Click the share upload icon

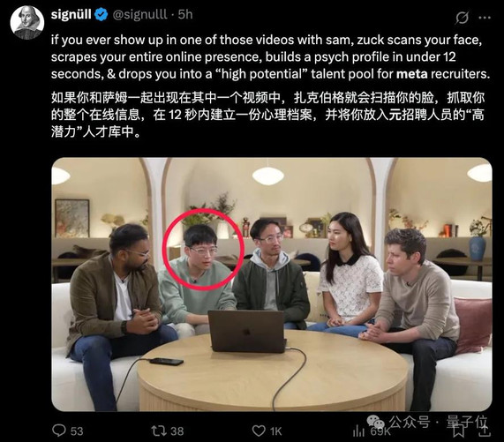click(485, 431)
